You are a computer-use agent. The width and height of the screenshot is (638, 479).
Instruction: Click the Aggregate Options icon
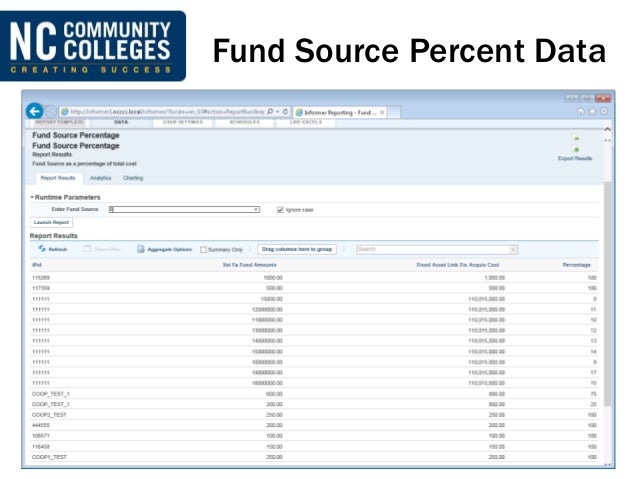(x=141, y=249)
